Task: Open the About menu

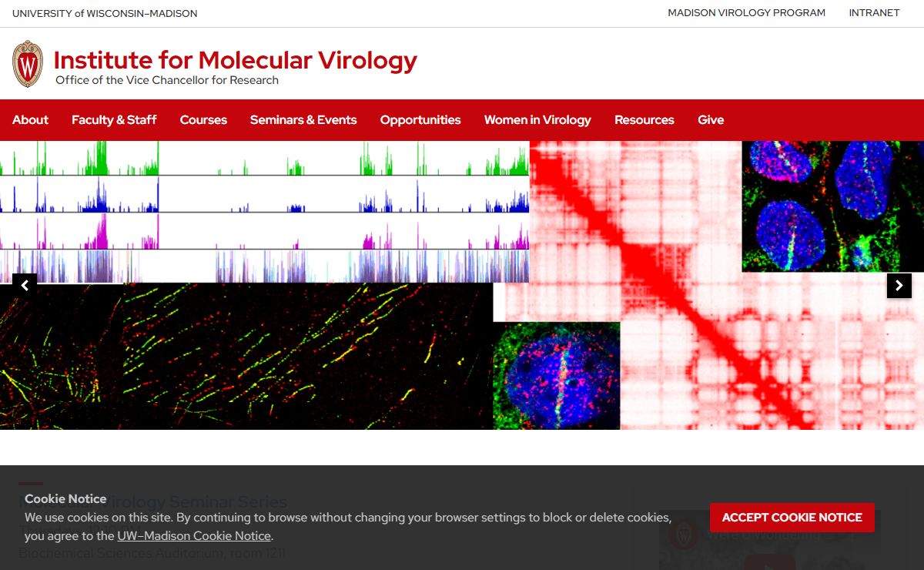Action: coord(30,120)
